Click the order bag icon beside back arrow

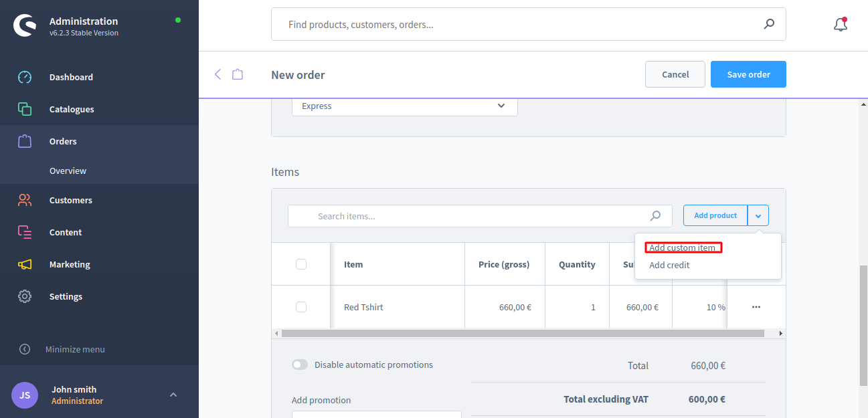238,74
